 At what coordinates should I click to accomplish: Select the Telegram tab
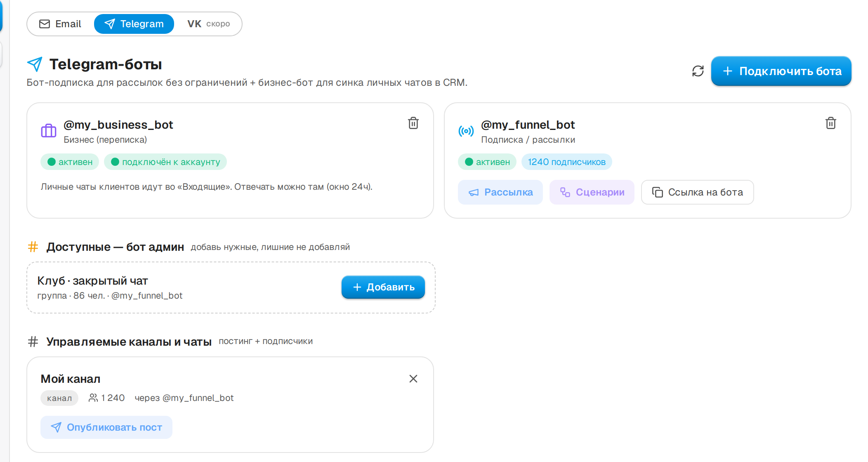(134, 24)
